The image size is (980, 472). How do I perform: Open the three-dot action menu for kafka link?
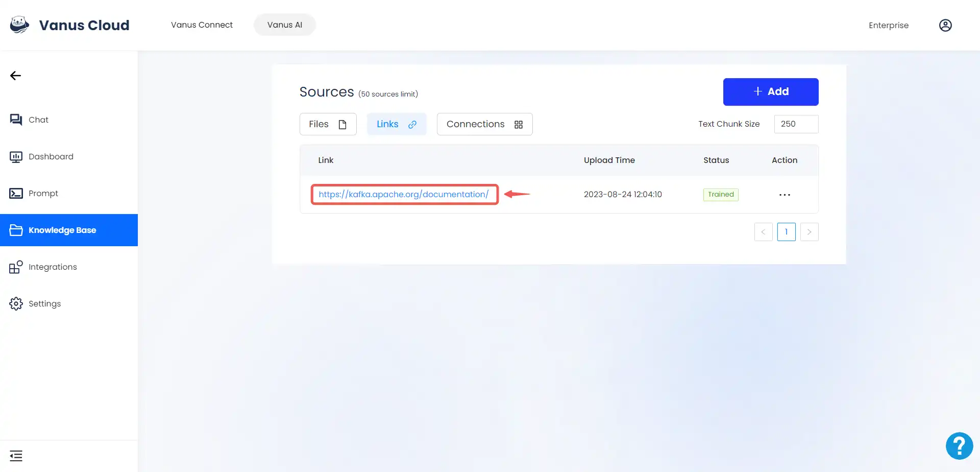tap(785, 195)
